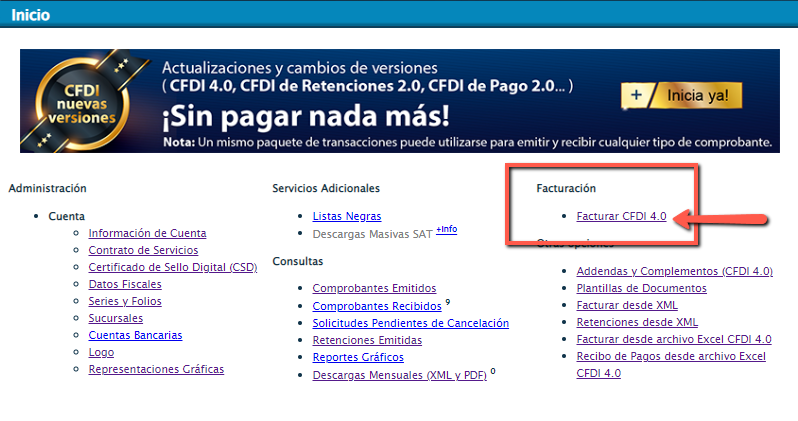Open Datos Fiscales page
This screenshot has height=421, width=798.
click(x=125, y=284)
